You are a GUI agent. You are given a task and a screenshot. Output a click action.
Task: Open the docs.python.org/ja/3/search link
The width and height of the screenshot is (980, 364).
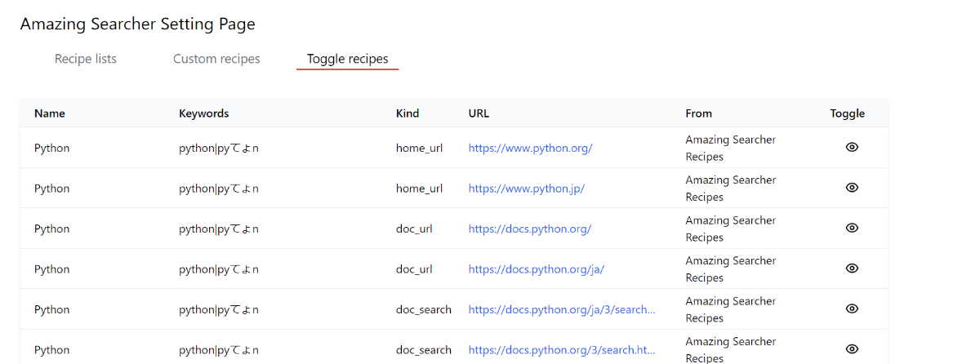(562, 309)
